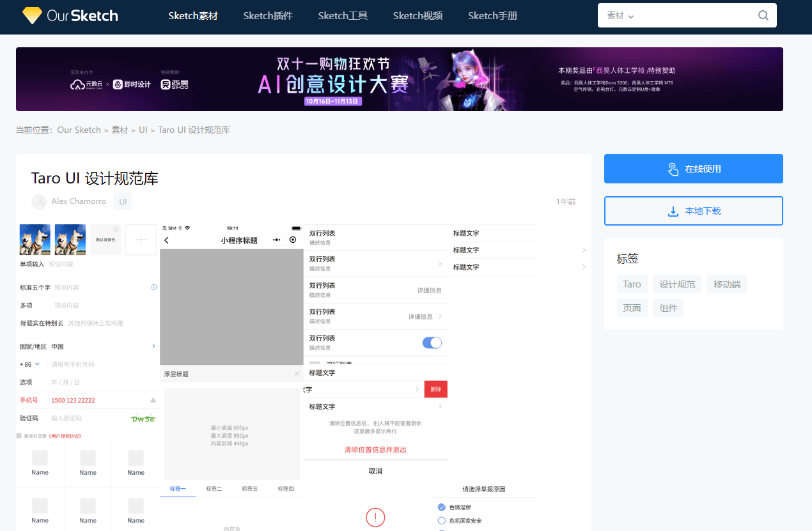
Task: Open the 素材 search category dropdown
Action: (x=620, y=16)
